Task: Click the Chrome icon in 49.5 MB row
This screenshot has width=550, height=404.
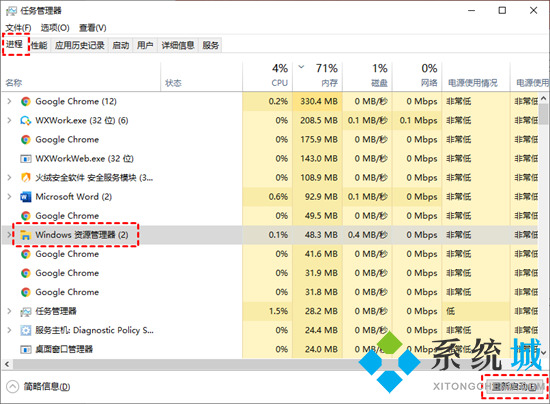Action: coord(26,216)
